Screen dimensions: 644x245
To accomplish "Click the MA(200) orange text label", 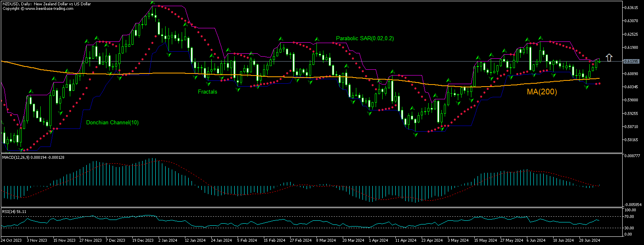I will click(542, 92).
